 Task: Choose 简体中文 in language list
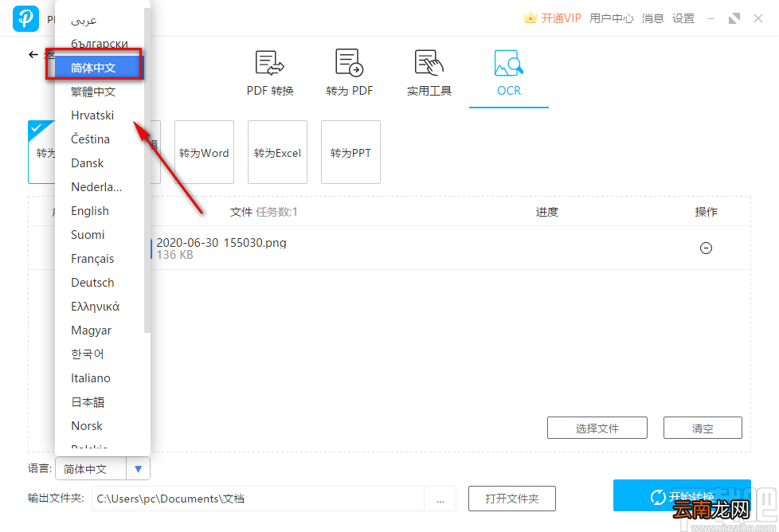coord(100,68)
